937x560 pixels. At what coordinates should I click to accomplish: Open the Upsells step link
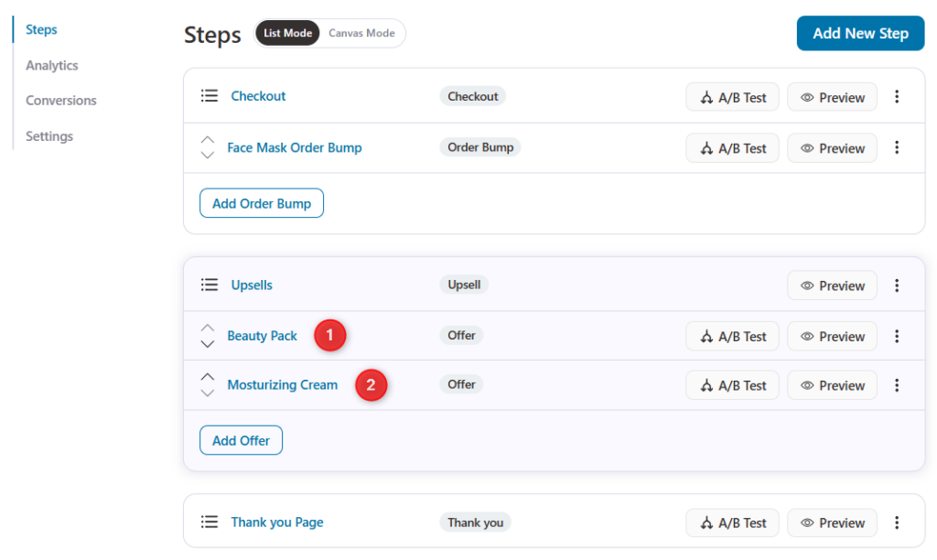click(x=252, y=285)
